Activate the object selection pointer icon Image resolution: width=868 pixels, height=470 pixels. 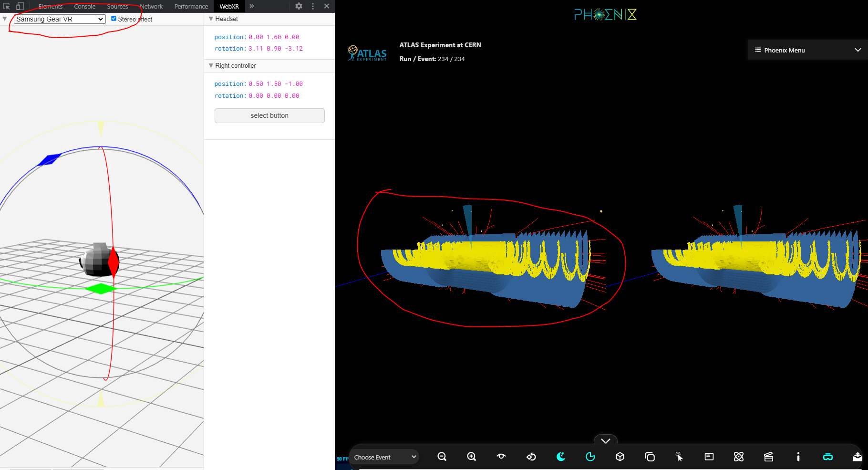(679, 457)
